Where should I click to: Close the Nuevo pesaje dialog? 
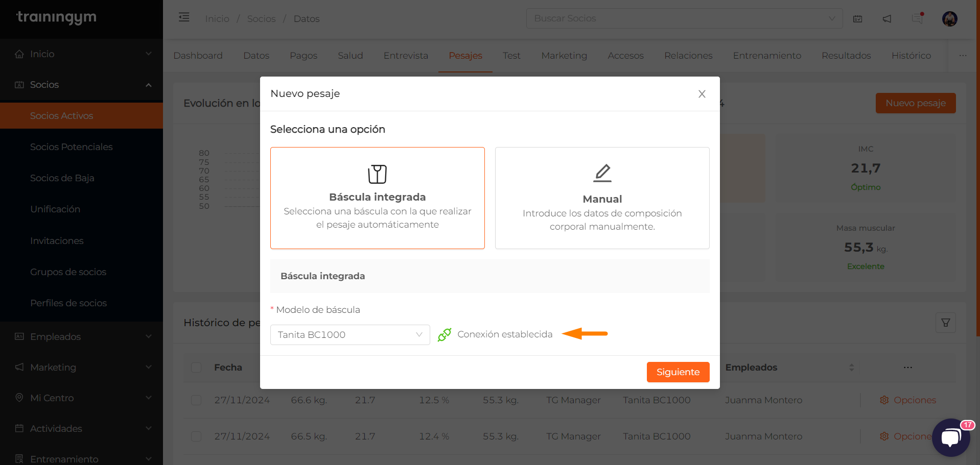(702, 94)
